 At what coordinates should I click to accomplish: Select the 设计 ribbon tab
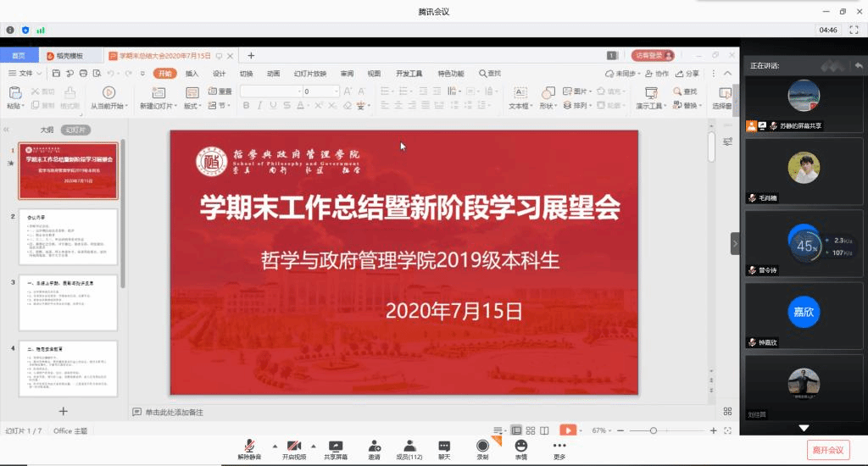click(x=220, y=73)
